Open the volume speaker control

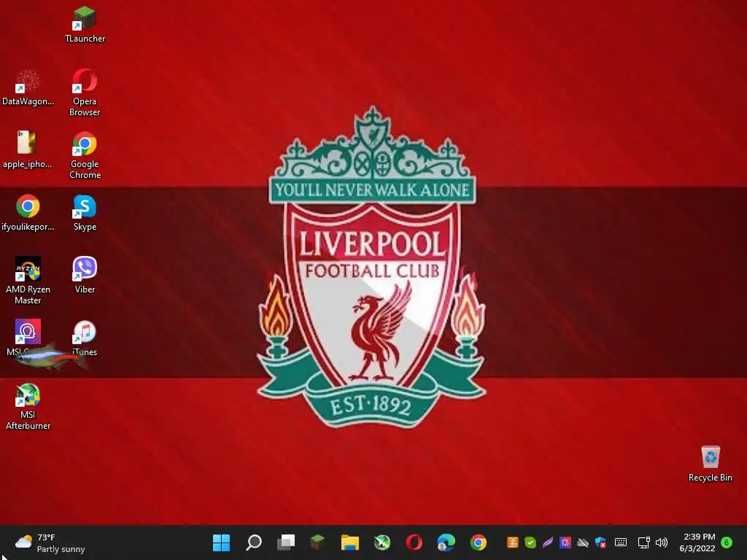tap(662, 542)
